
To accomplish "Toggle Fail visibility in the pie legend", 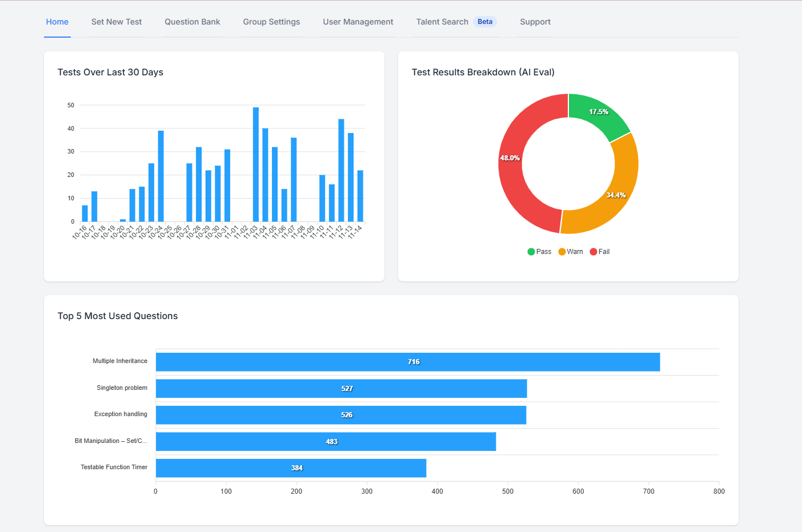I will 600,251.
